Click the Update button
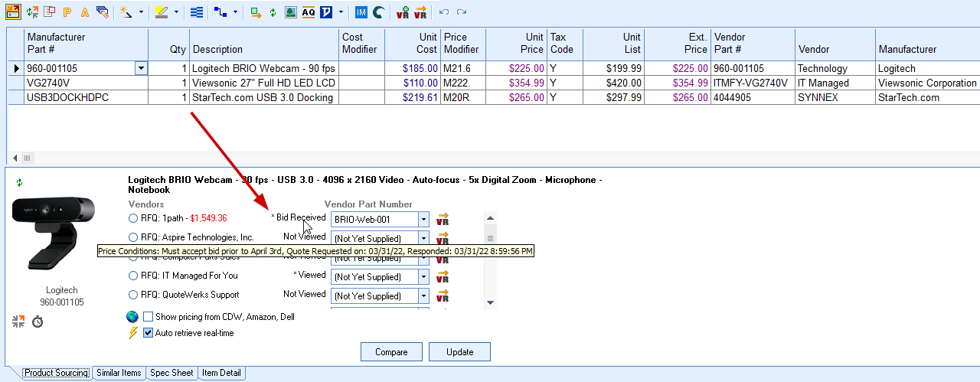The width and height of the screenshot is (980, 382). tap(459, 352)
